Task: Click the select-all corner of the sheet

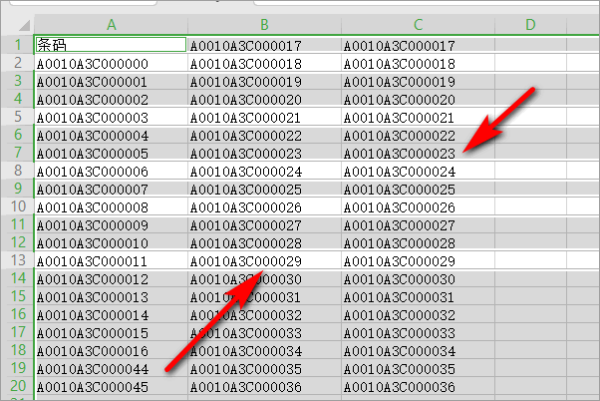Action: [x=17, y=23]
